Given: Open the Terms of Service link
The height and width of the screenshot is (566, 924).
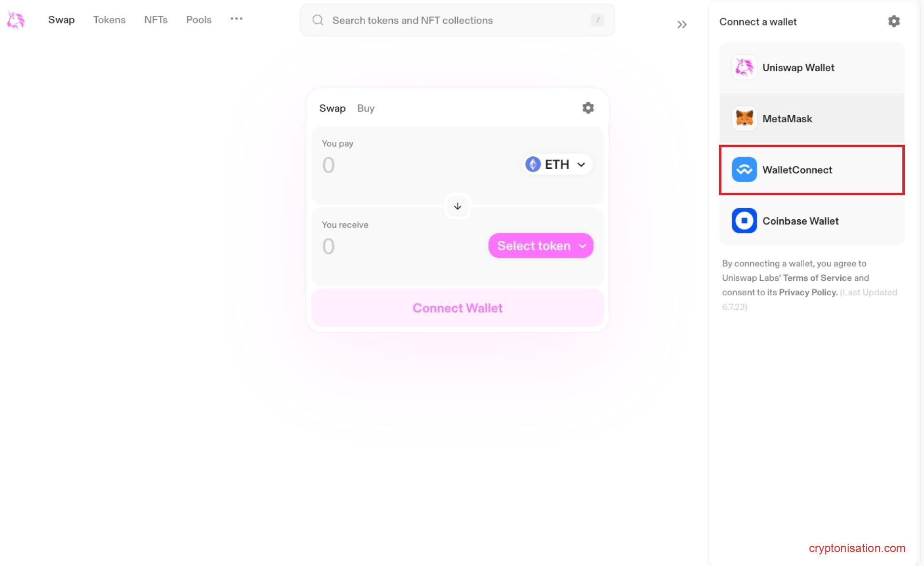Looking at the screenshot, I should (817, 278).
